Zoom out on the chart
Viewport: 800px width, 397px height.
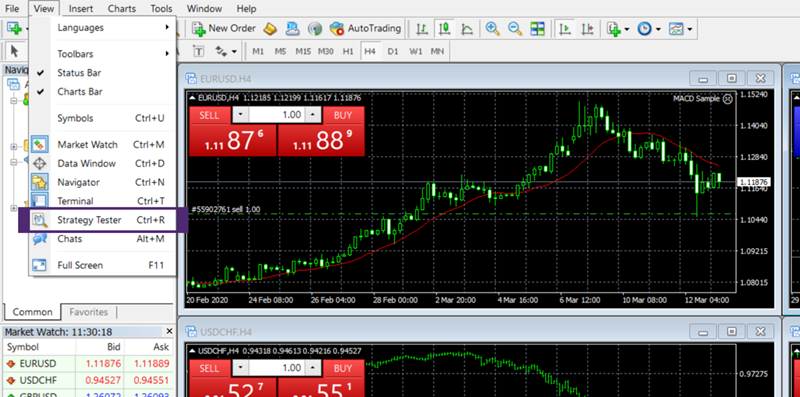point(515,29)
